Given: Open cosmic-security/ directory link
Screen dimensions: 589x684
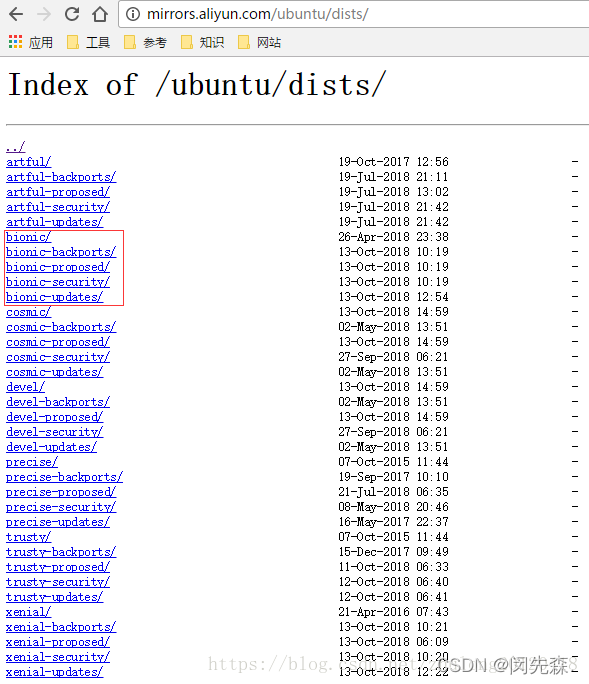Looking at the screenshot, I should point(58,357).
